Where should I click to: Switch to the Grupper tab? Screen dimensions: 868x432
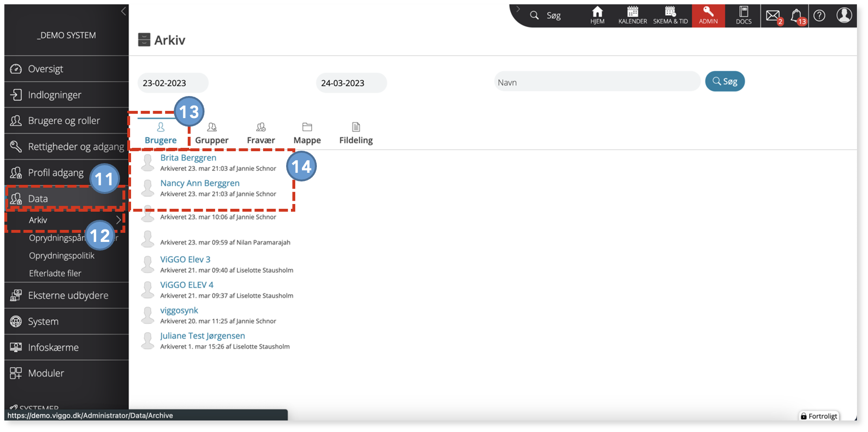pos(212,133)
